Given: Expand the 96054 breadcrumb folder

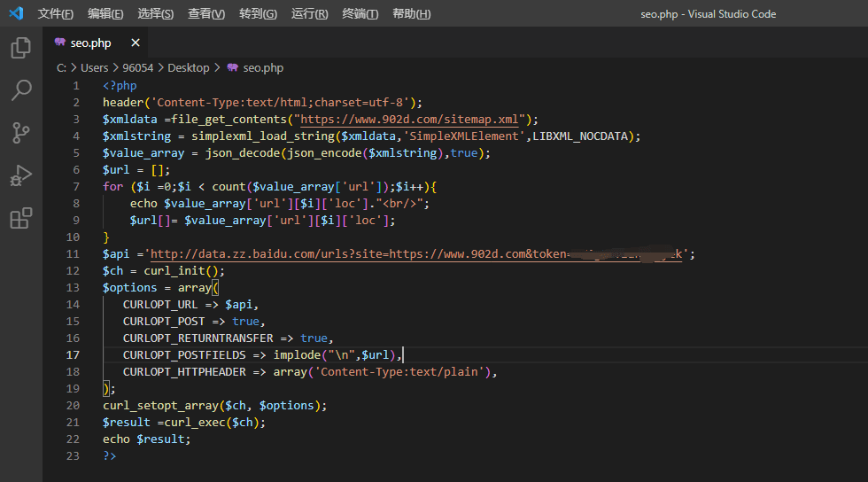Looking at the screenshot, I should coord(137,67).
